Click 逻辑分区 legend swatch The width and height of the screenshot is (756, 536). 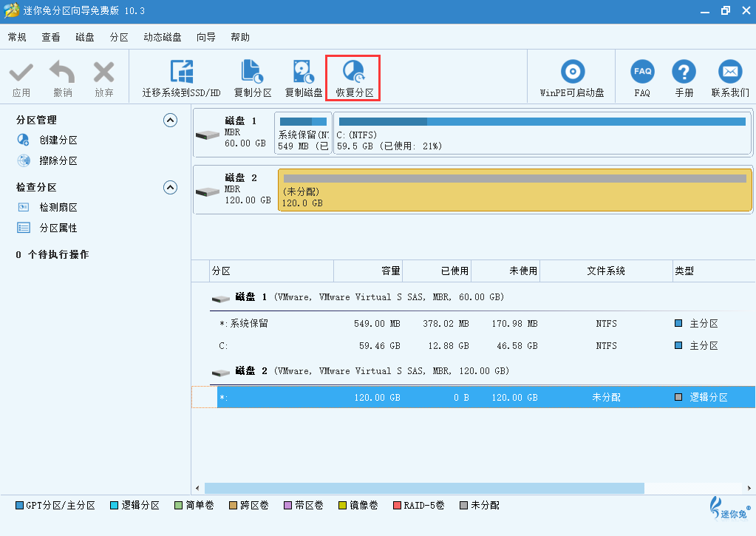[115, 506]
